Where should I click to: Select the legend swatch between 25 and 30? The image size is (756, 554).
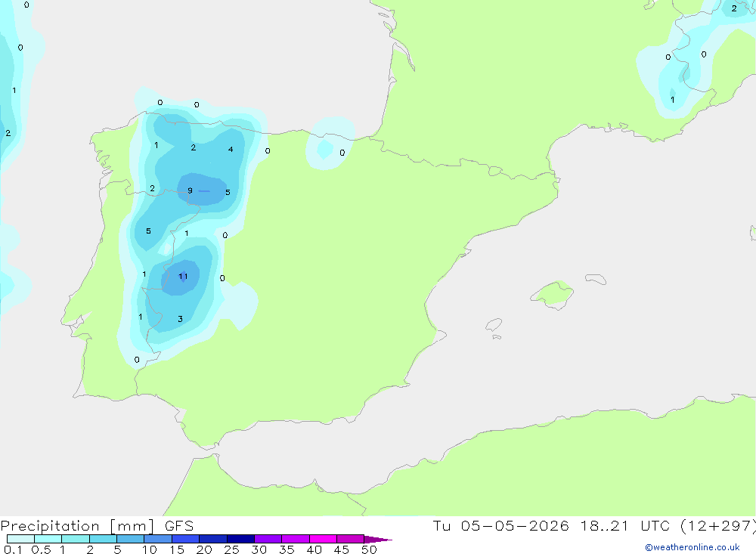pyautogui.click(x=240, y=539)
